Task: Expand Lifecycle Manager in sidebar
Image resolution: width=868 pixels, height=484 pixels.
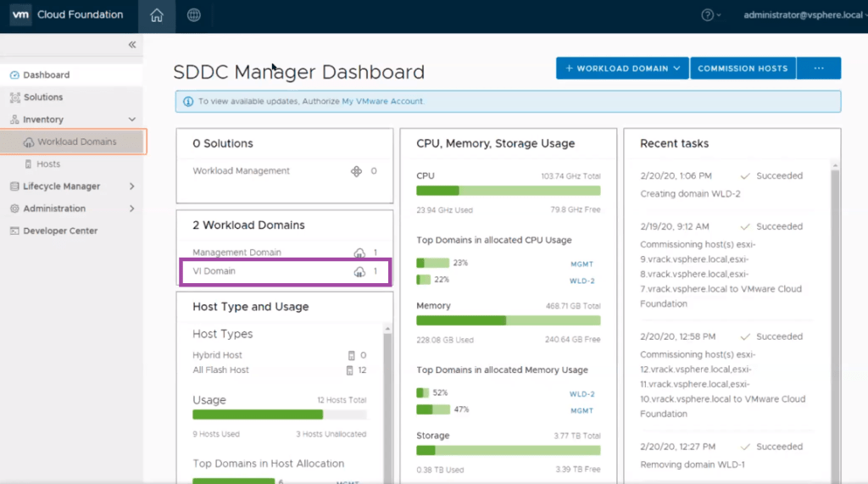Action: coord(131,186)
